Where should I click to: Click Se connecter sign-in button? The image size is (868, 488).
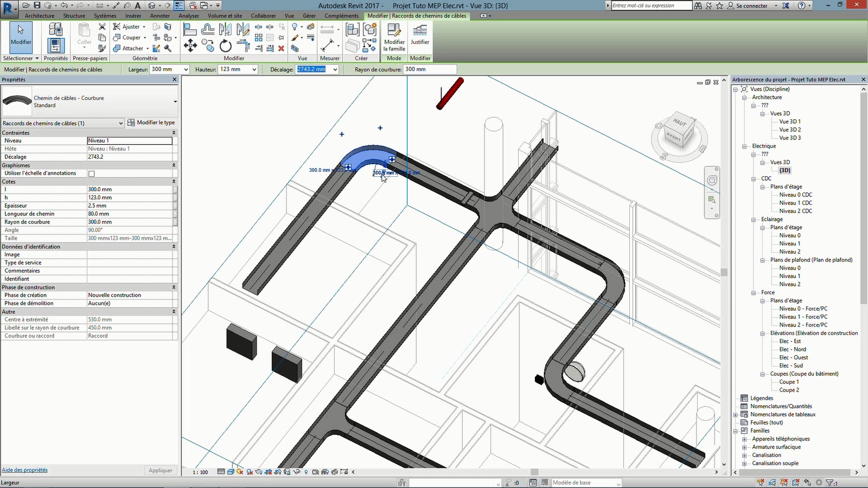(748, 5)
